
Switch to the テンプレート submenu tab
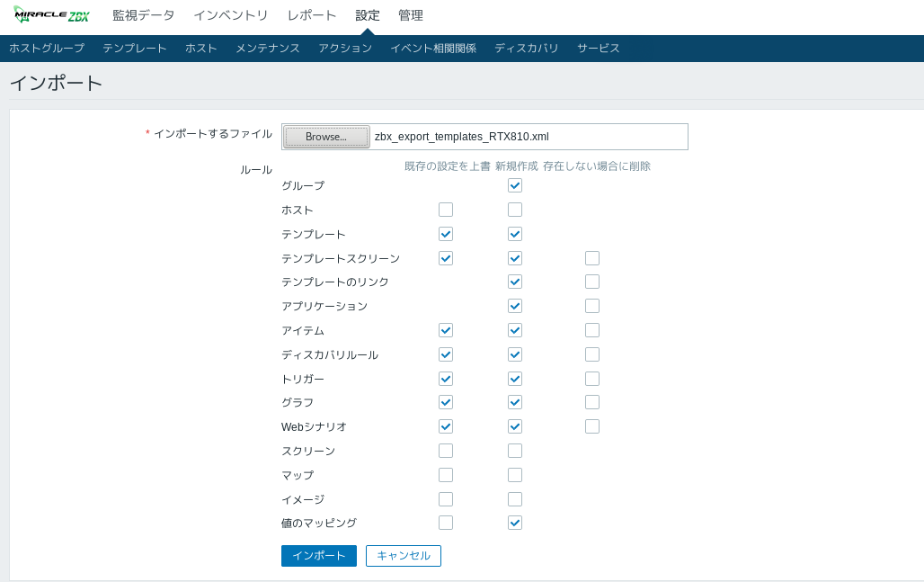pos(134,49)
